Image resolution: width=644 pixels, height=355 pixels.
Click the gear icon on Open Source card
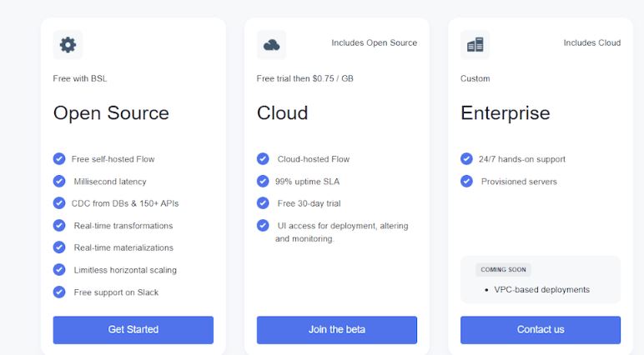click(x=68, y=45)
